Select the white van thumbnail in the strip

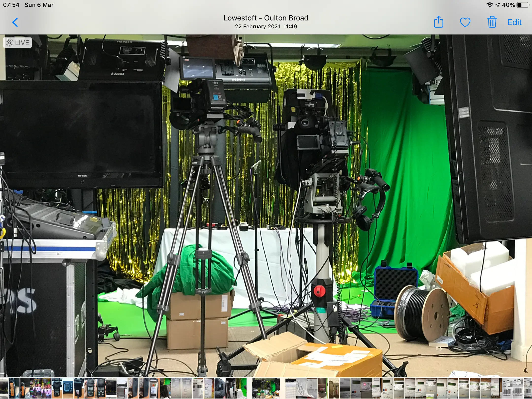[122, 388]
